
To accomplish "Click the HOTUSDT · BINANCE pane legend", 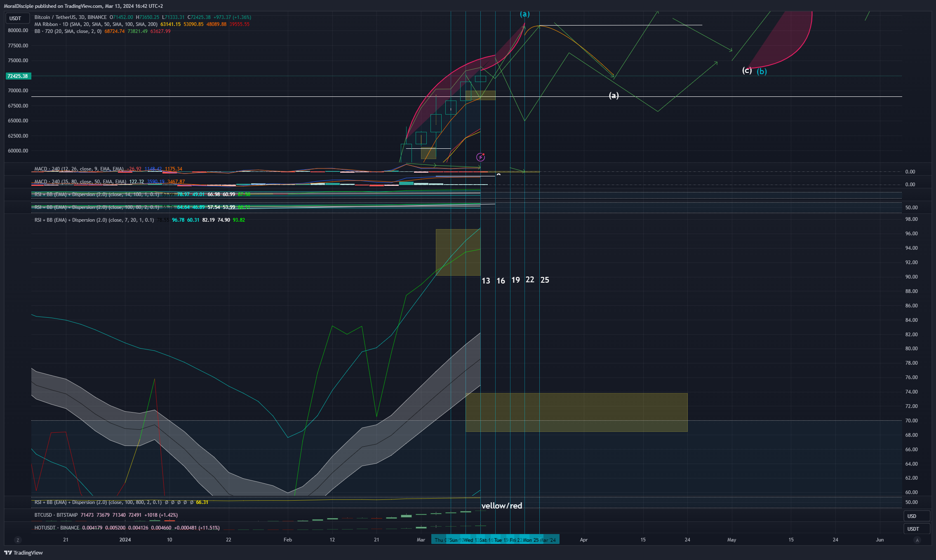I will [57, 528].
